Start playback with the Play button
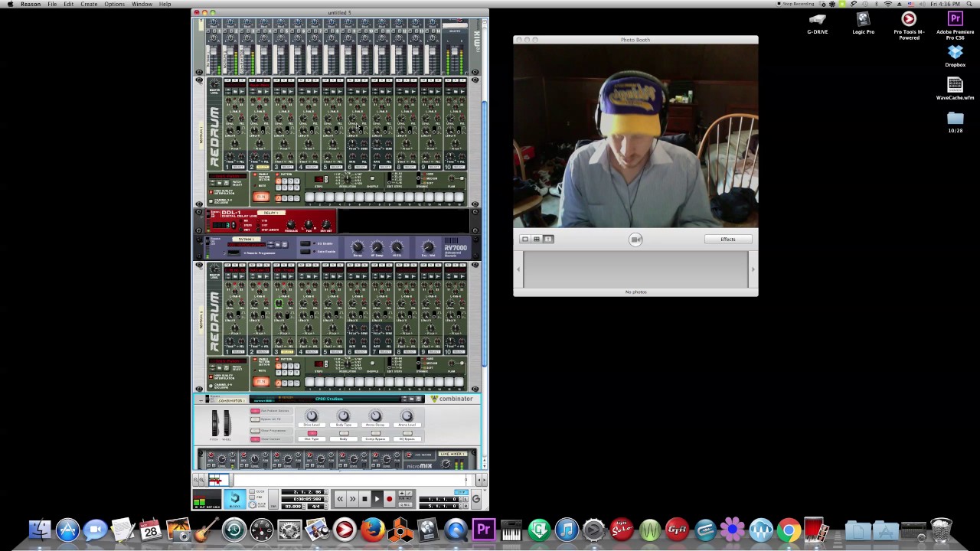 tap(377, 499)
